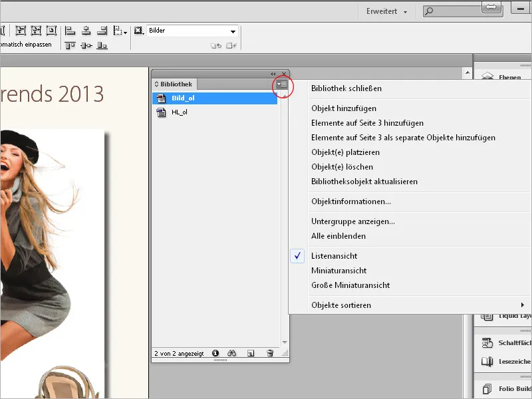Open the Bilder object style dropdown

[233, 31]
